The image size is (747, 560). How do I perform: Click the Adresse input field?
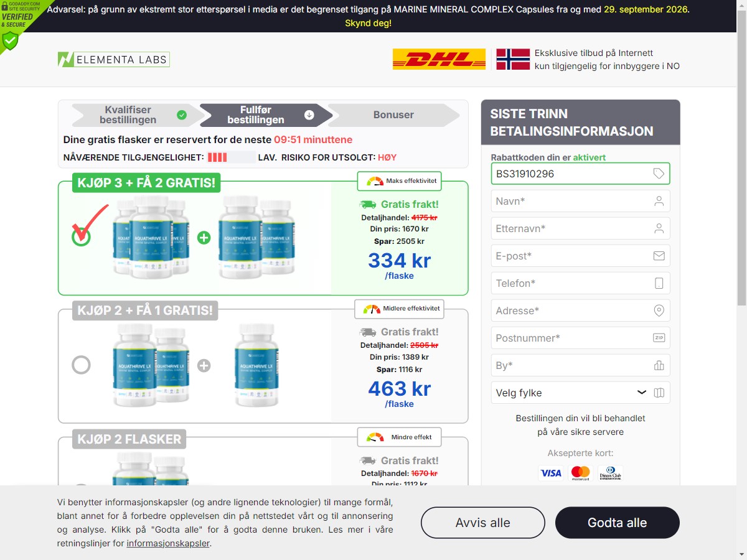pyautogui.click(x=580, y=310)
